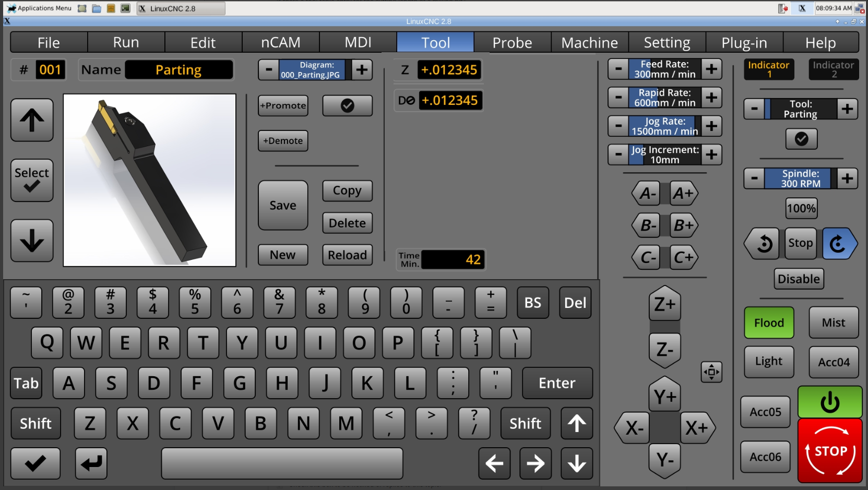Jog B axis negative with B-
This screenshot has height=490, width=868.
(x=646, y=225)
